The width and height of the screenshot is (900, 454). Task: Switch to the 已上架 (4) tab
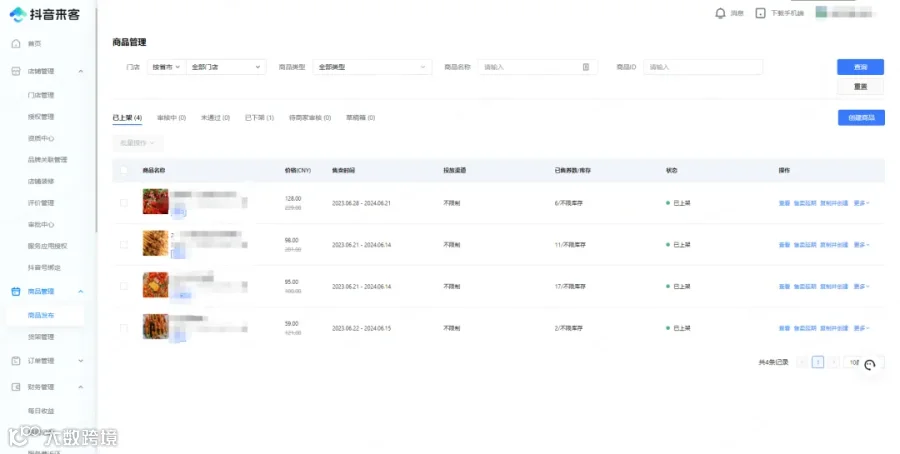tap(127, 118)
